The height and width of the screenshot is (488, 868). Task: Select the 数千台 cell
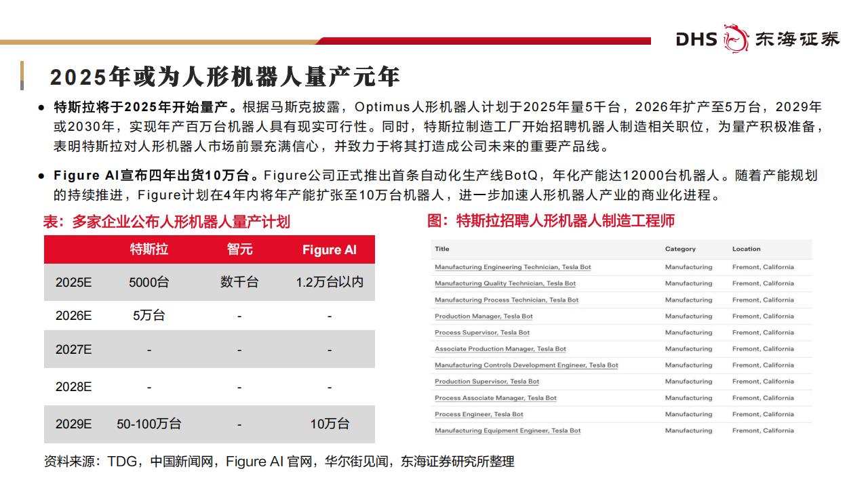[239, 282]
